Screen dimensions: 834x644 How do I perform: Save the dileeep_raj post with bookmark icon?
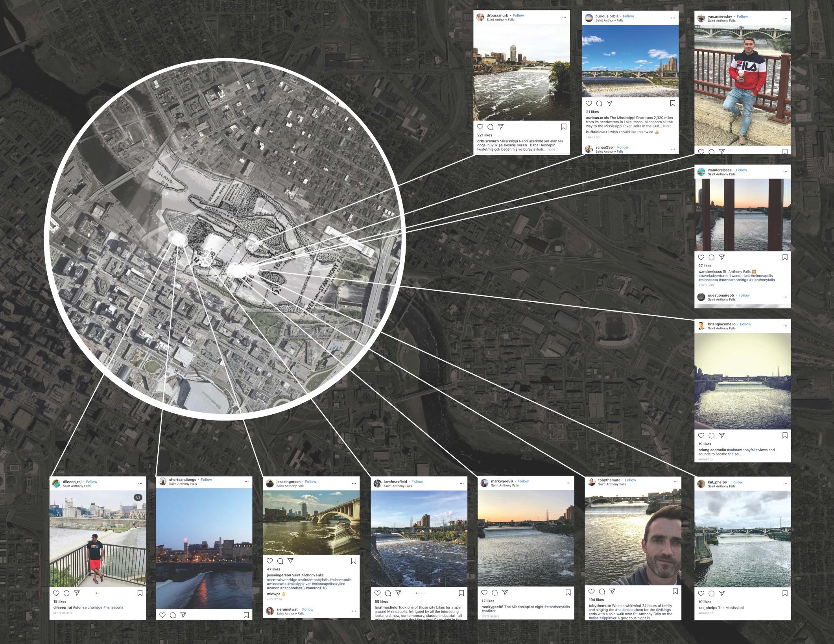[x=140, y=593]
